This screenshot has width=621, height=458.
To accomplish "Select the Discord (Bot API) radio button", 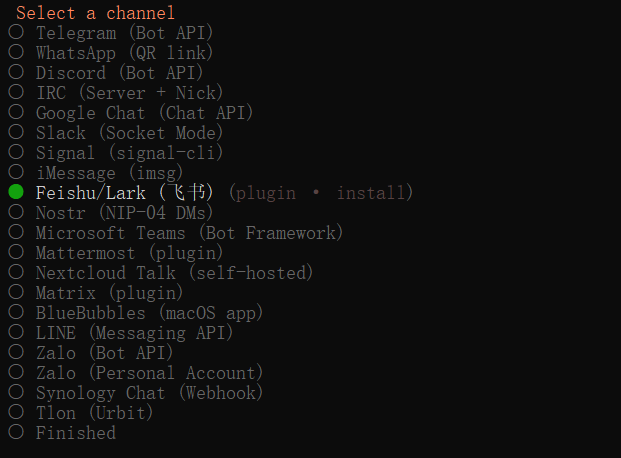I will point(16,73).
